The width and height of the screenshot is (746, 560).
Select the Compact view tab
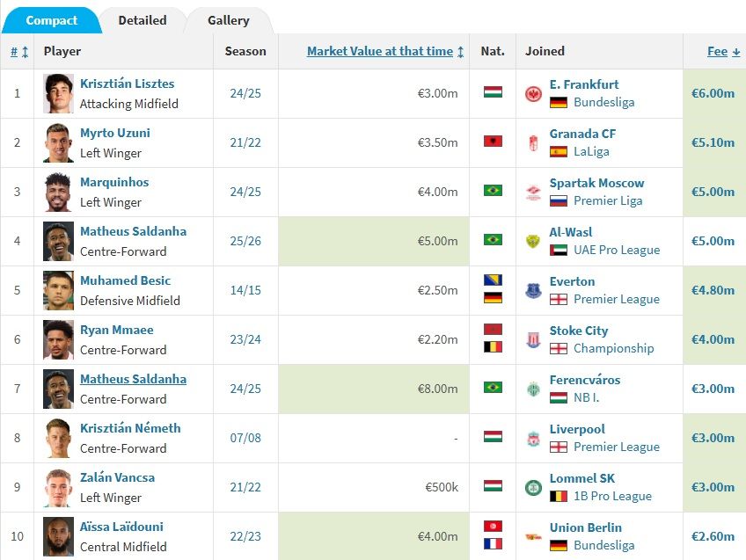click(51, 20)
